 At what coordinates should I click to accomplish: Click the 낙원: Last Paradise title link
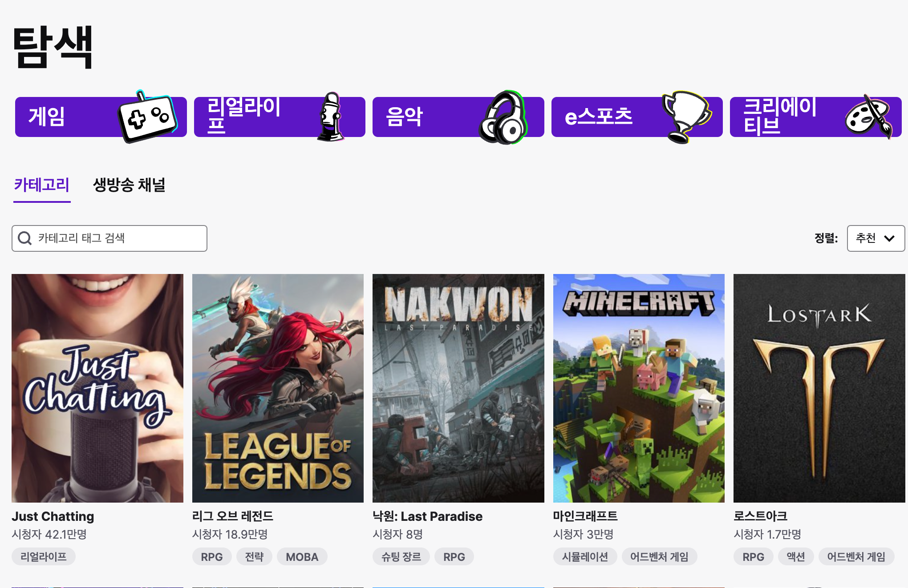point(427,516)
